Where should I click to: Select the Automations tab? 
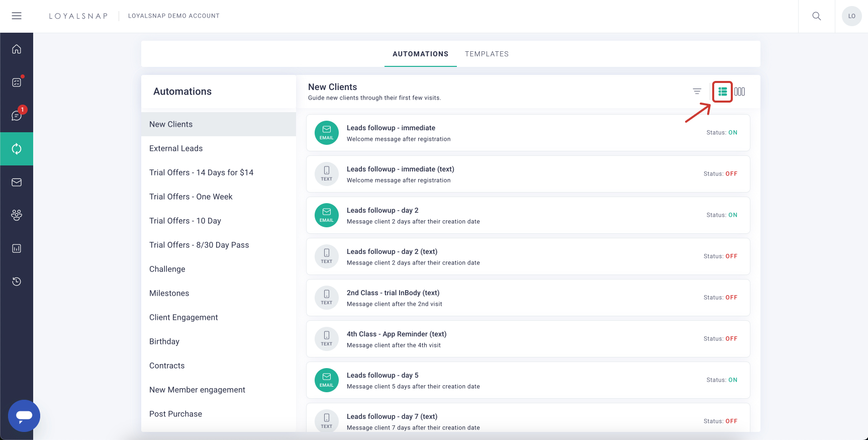click(x=420, y=54)
